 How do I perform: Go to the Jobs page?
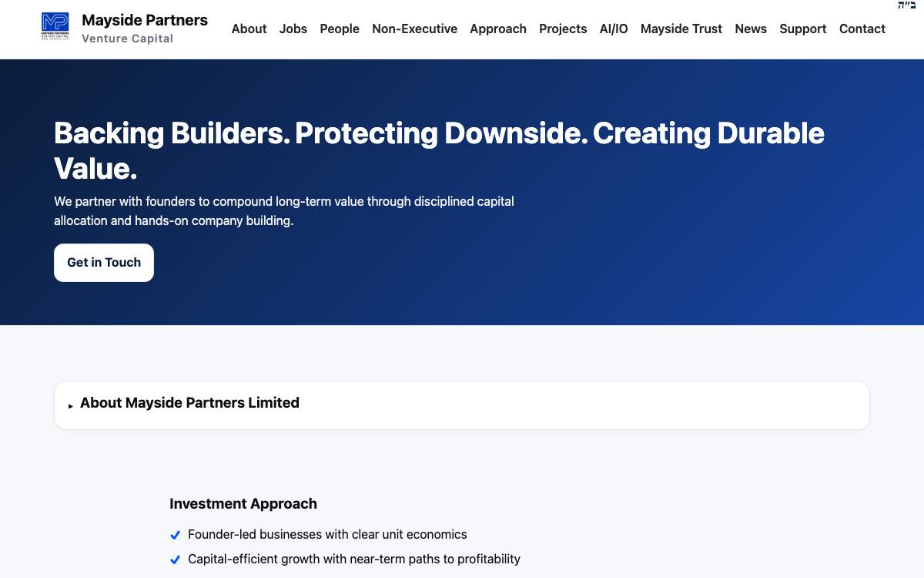coord(293,29)
